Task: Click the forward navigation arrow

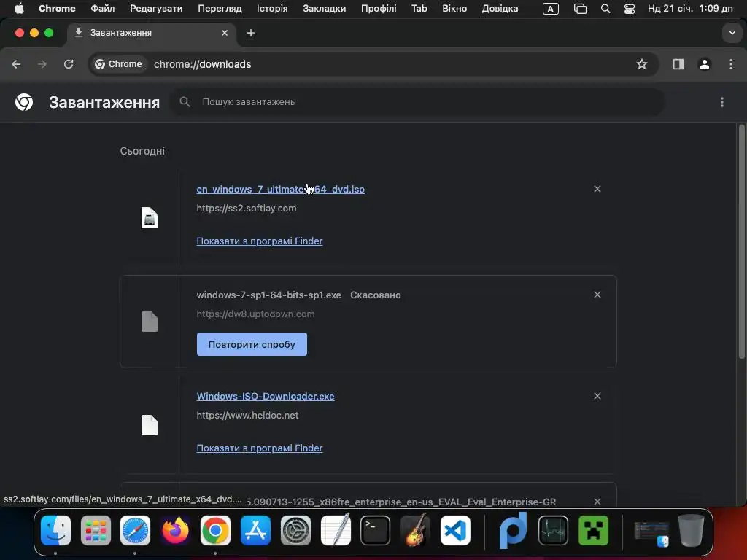Action: click(x=42, y=64)
